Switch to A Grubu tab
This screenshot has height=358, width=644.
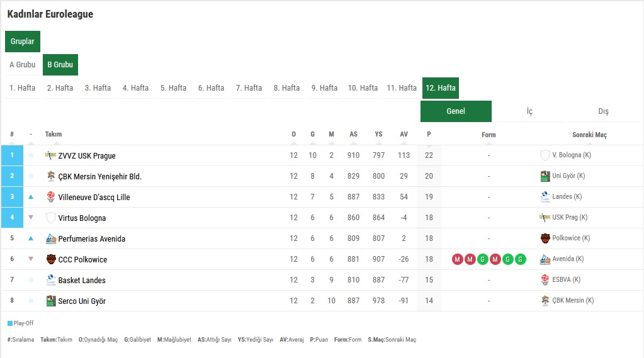point(23,65)
